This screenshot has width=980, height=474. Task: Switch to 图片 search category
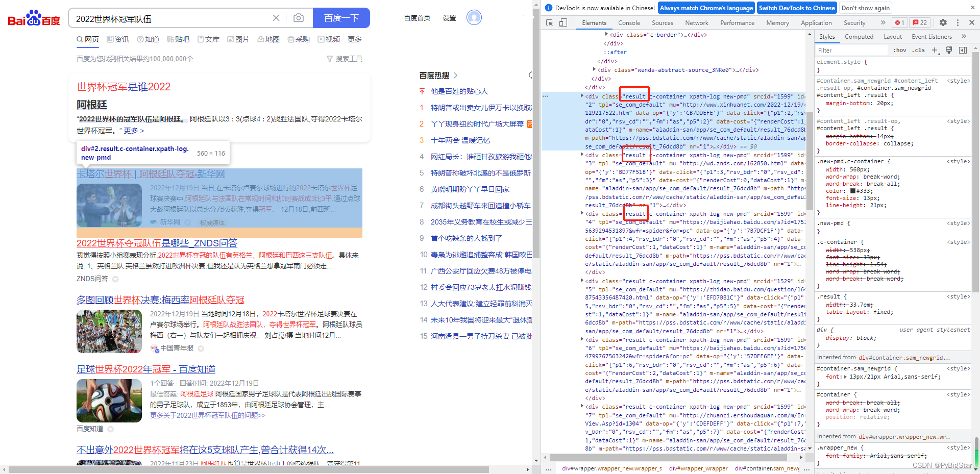[x=238, y=39]
